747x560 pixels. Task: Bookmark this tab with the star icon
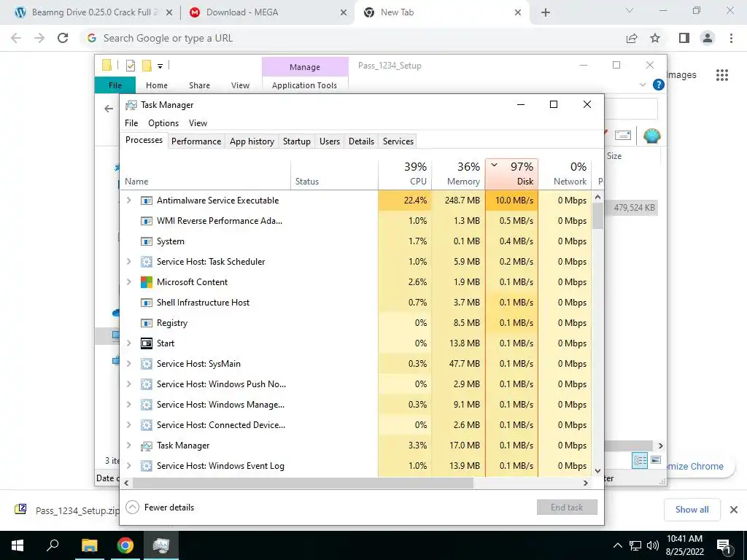655,38
